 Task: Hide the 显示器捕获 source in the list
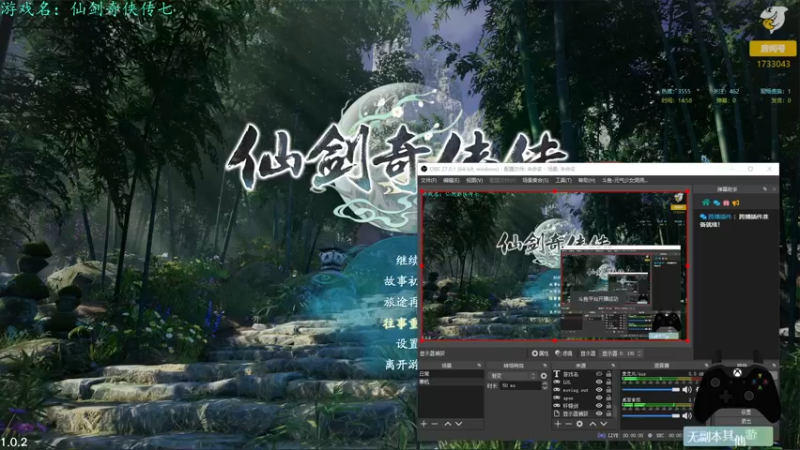click(x=599, y=413)
